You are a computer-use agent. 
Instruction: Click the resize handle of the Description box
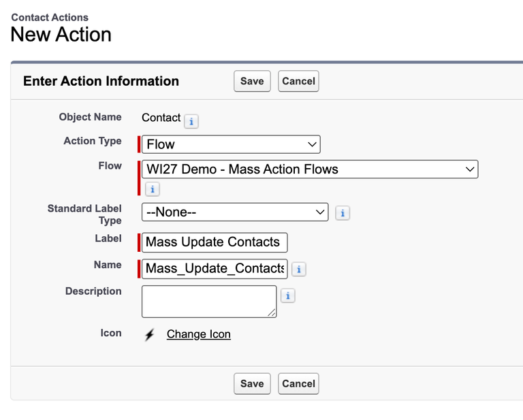coord(272,313)
